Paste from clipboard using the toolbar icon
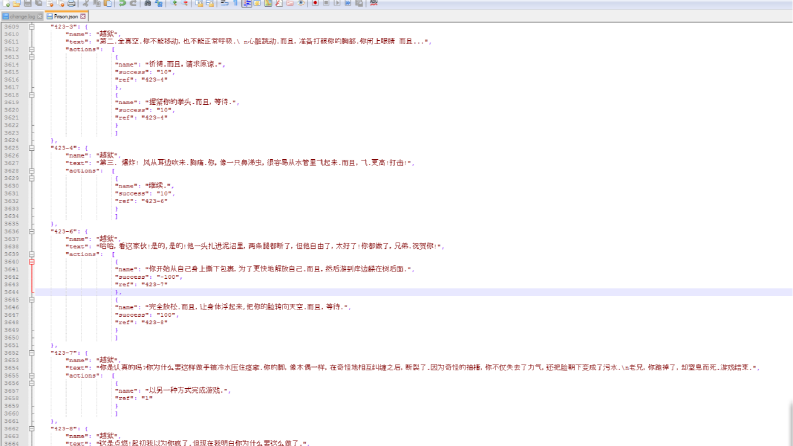The height and width of the screenshot is (446, 793). (x=108, y=3)
